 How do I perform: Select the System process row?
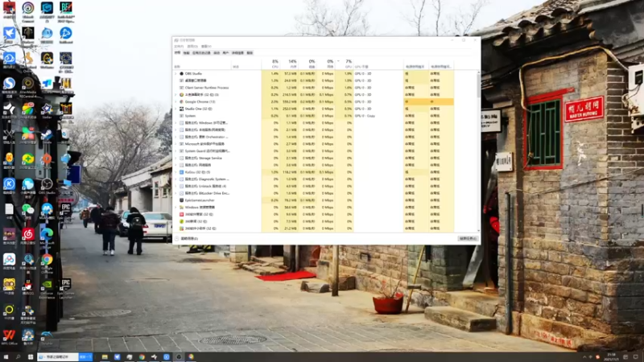coord(313,116)
